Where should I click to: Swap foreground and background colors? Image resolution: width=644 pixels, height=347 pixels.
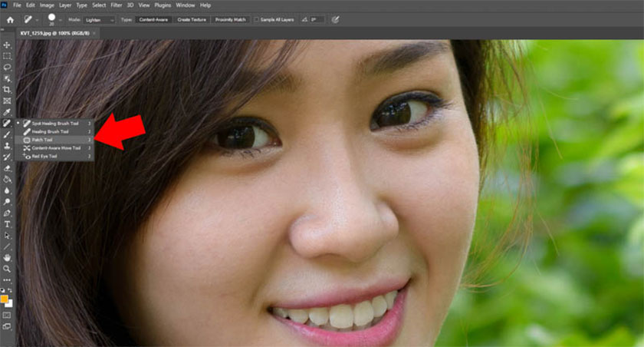[x=10, y=290]
